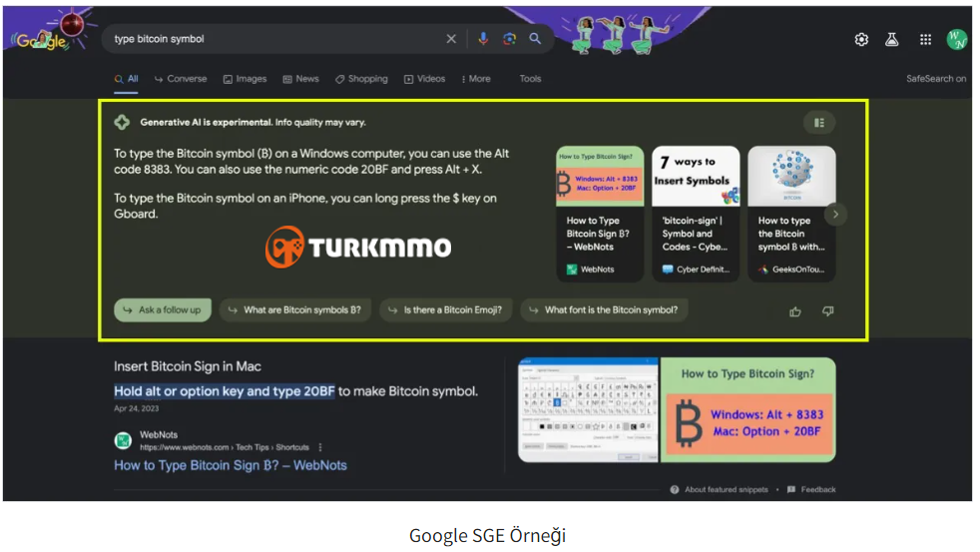
Task: Click the highlighted 'Hold alt or option key' text
Action: [225, 391]
